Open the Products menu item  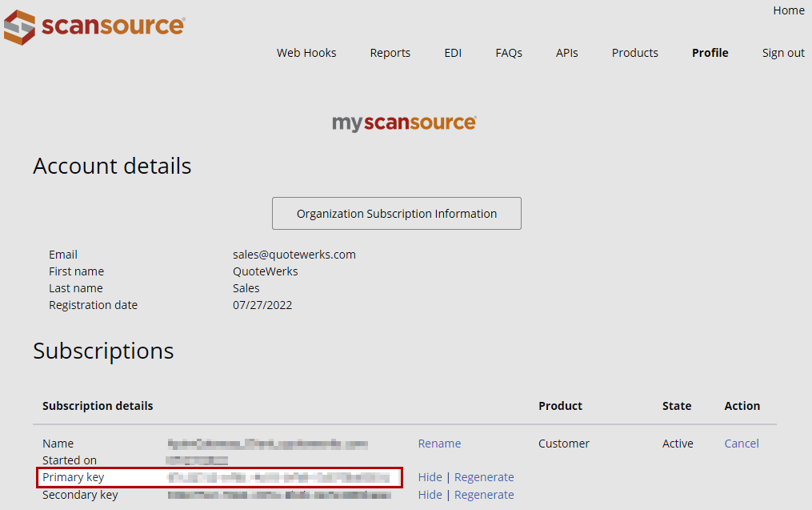(634, 53)
